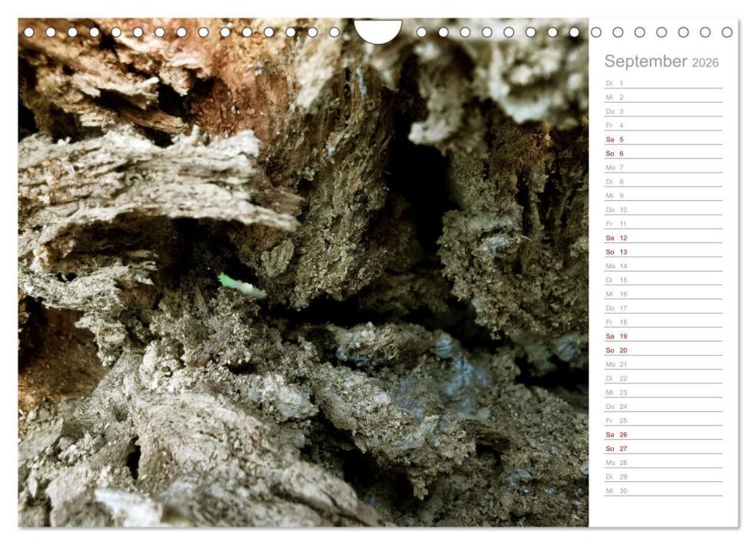Pick the Mi 23 date line
Image resolution: width=756 pixels, height=545 pixels.
663,392
